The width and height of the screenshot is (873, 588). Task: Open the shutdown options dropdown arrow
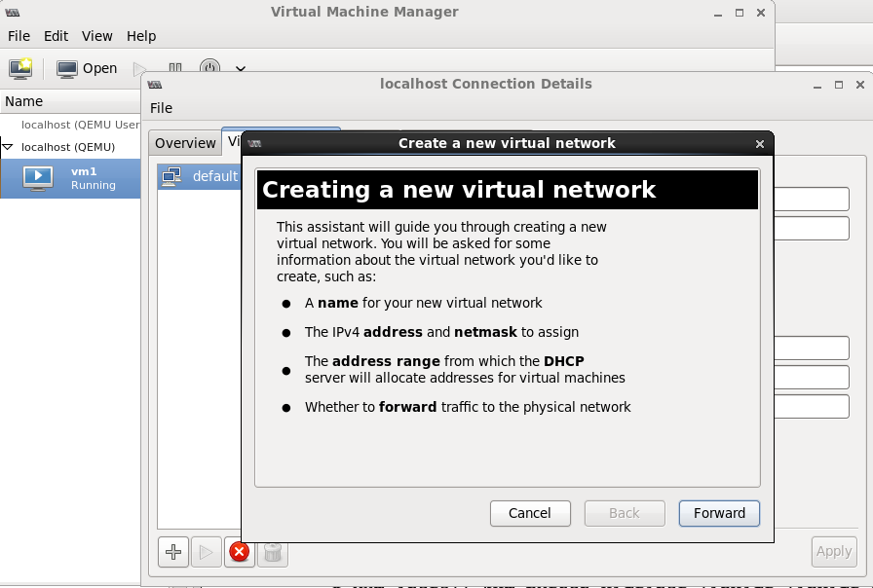click(x=241, y=69)
